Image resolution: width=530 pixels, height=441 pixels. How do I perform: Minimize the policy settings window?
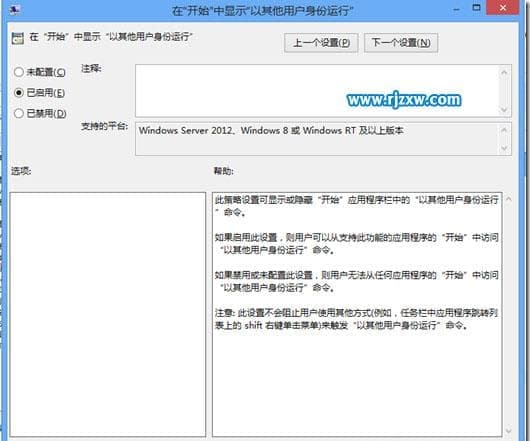pyautogui.click(x=456, y=8)
